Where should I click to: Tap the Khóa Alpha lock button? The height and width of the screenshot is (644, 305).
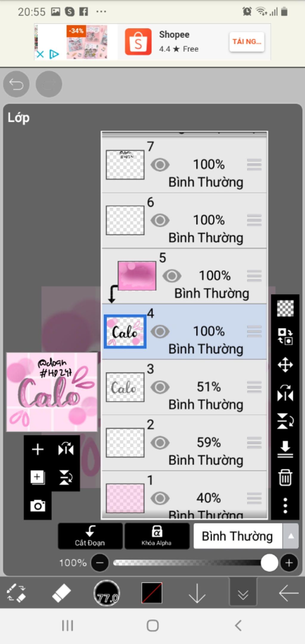click(x=157, y=536)
